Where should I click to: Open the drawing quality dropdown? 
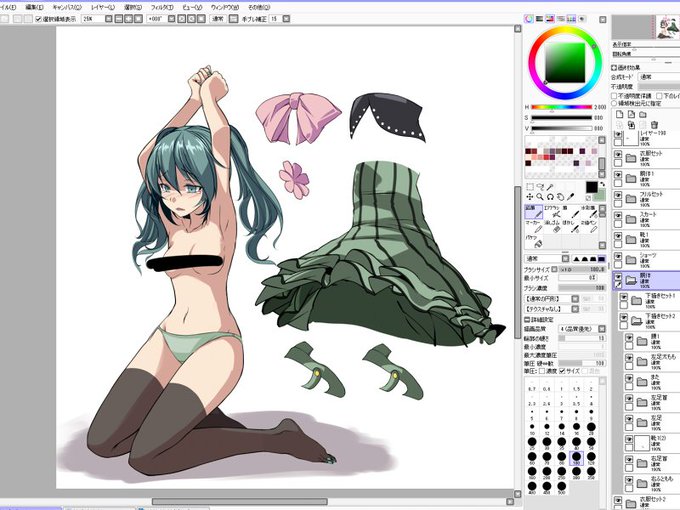602,329
